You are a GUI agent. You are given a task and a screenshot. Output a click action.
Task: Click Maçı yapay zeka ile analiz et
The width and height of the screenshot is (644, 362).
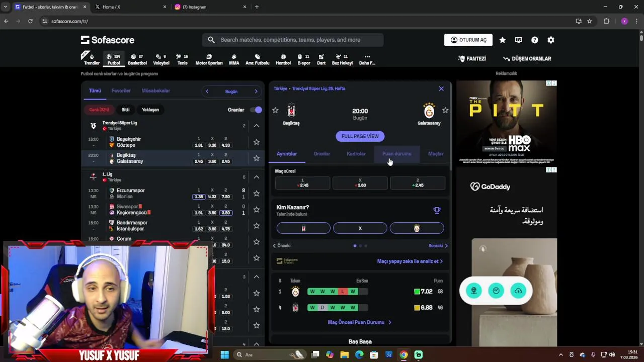click(x=410, y=261)
